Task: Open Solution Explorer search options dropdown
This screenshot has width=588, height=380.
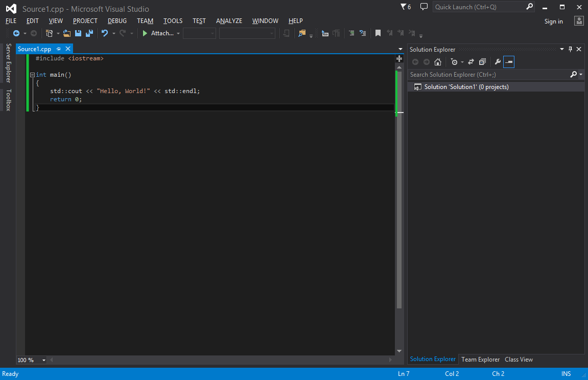Action: (581, 74)
